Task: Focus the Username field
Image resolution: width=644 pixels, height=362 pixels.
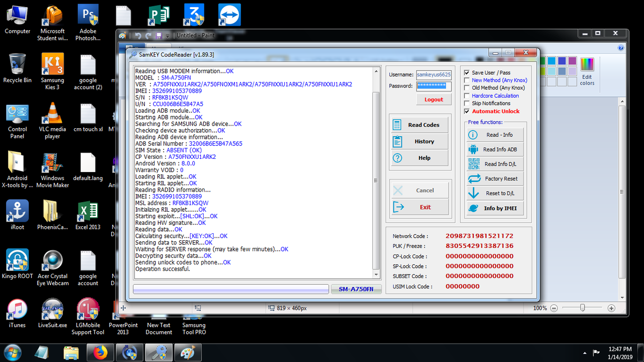Action: tap(434, 74)
